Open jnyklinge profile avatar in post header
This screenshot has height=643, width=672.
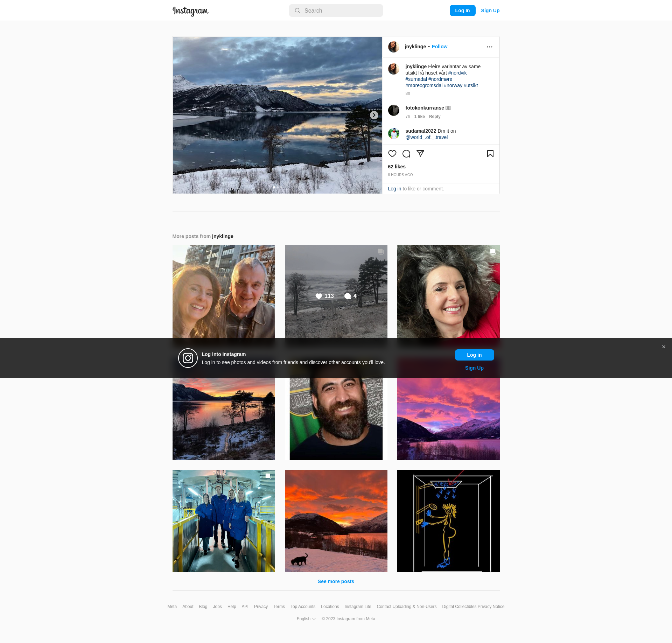click(393, 47)
